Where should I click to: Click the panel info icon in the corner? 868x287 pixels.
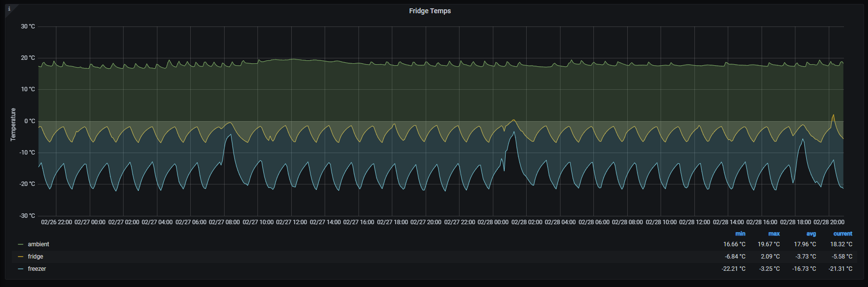[9, 9]
